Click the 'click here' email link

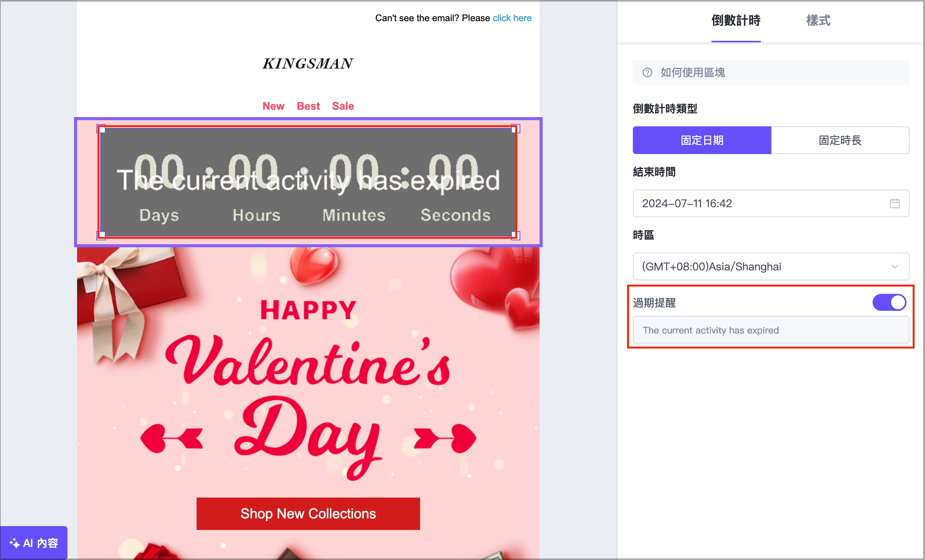click(512, 18)
